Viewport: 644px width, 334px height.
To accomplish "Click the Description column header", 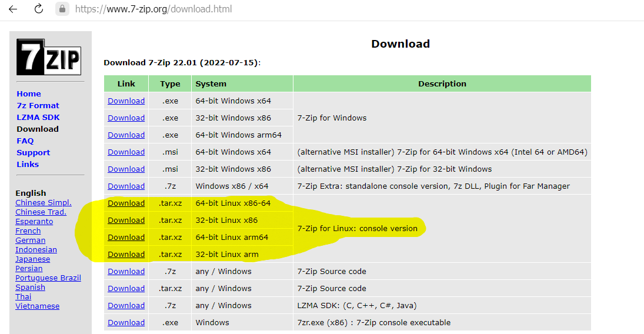I will point(442,84).
